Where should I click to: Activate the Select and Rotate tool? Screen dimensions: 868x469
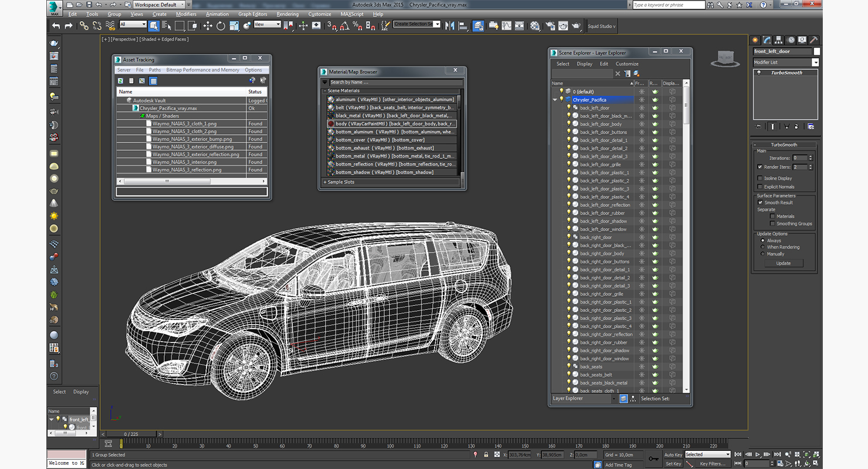[221, 26]
